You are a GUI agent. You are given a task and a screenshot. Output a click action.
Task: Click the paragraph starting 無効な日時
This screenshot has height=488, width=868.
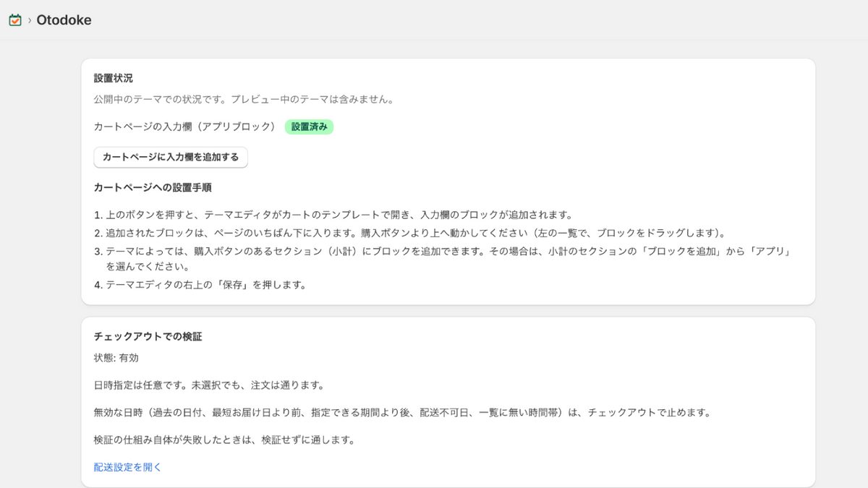point(403,413)
